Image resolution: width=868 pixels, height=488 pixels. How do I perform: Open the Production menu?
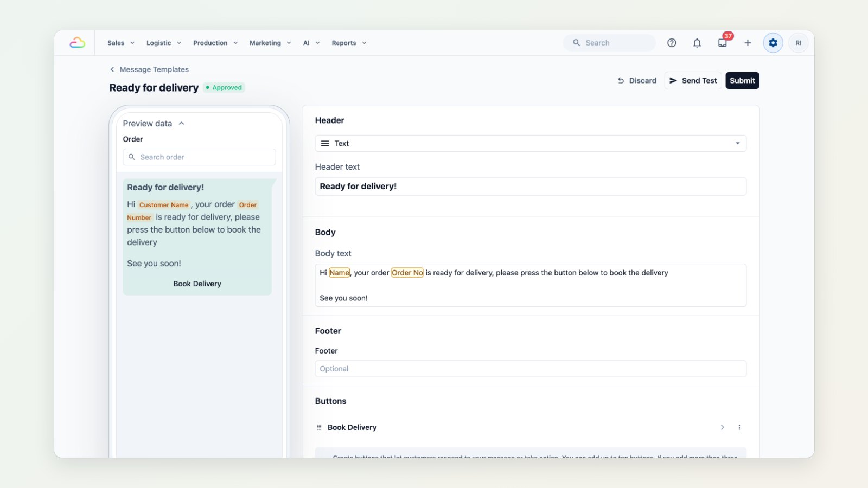tap(215, 43)
